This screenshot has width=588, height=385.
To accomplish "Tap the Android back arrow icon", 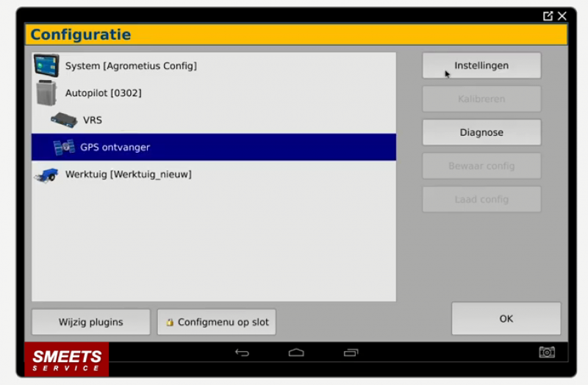I will (x=242, y=353).
